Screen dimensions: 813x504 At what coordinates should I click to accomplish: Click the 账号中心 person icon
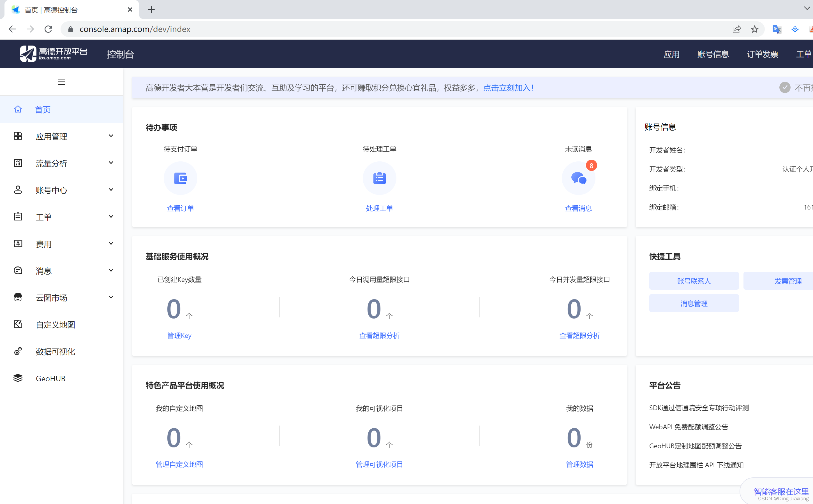[x=18, y=190]
